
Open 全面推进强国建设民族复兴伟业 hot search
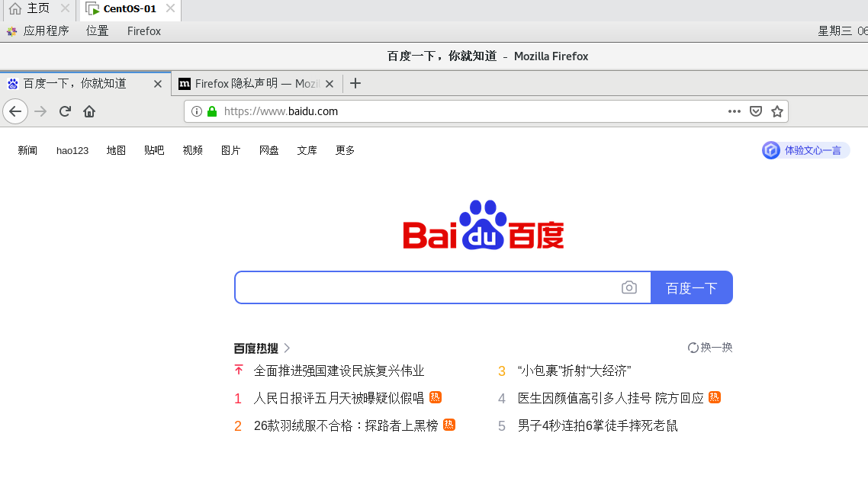(339, 371)
